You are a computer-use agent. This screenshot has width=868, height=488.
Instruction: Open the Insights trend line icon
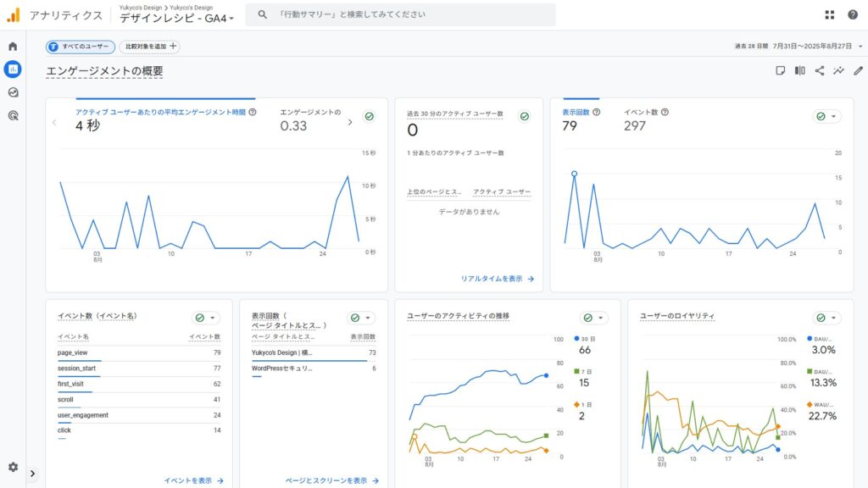[x=838, y=70]
